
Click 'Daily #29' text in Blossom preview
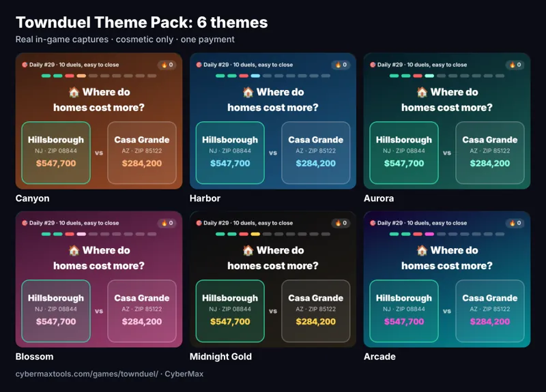[x=42, y=223]
